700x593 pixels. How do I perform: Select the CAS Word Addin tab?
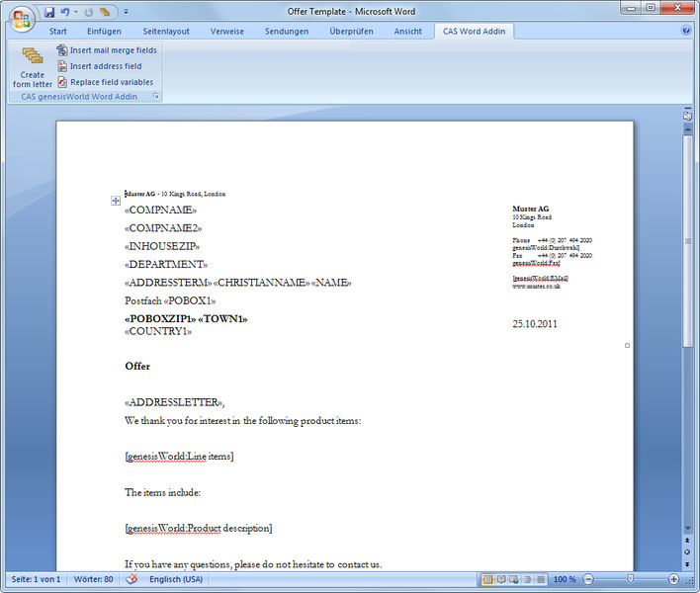[x=475, y=32]
